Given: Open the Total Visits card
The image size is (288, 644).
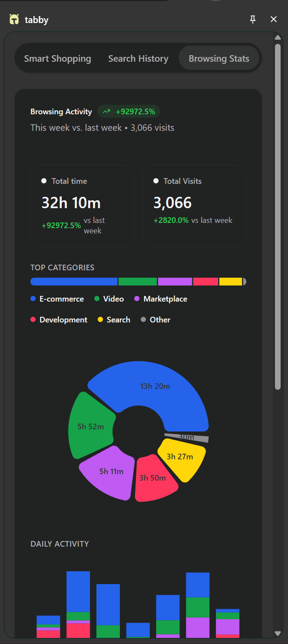Looking at the screenshot, I should 194,206.
